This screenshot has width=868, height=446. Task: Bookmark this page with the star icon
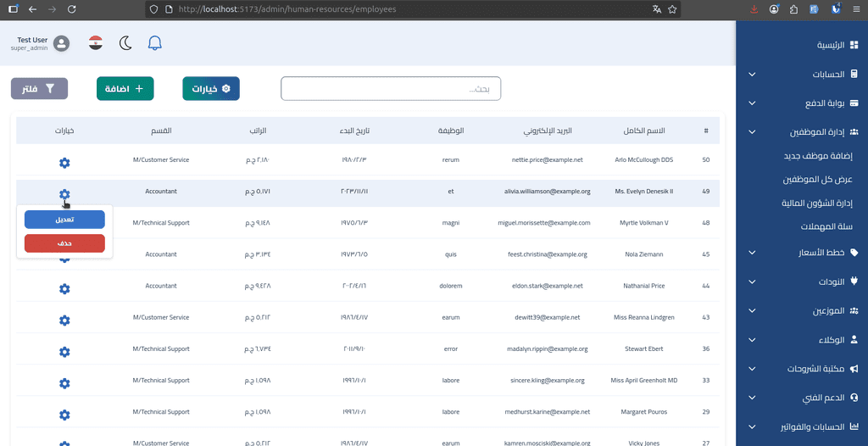click(x=672, y=9)
